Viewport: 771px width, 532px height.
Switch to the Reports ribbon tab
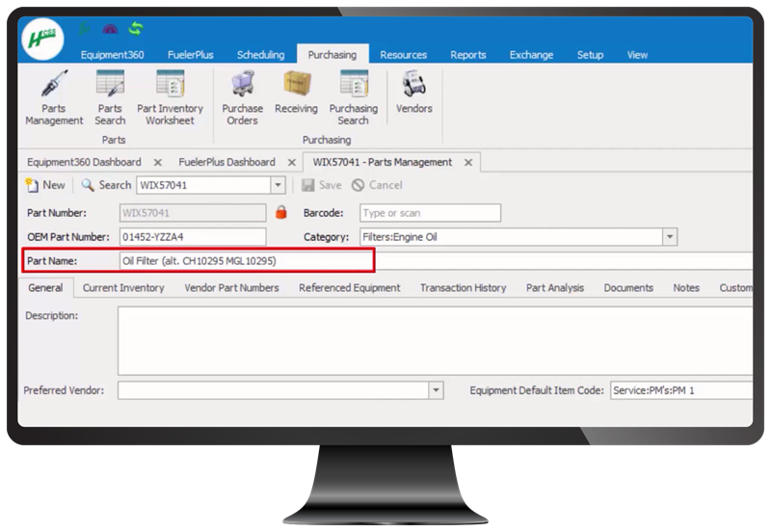point(468,55)
